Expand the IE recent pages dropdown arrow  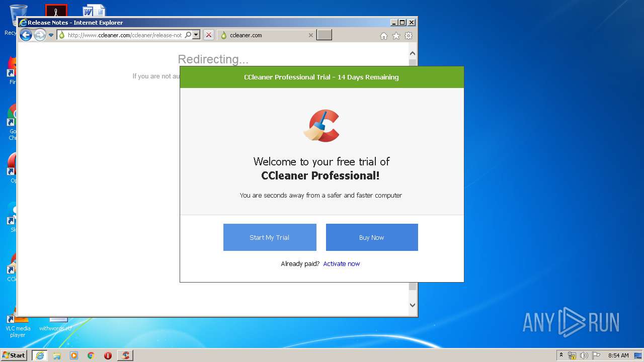click(51, 35)
